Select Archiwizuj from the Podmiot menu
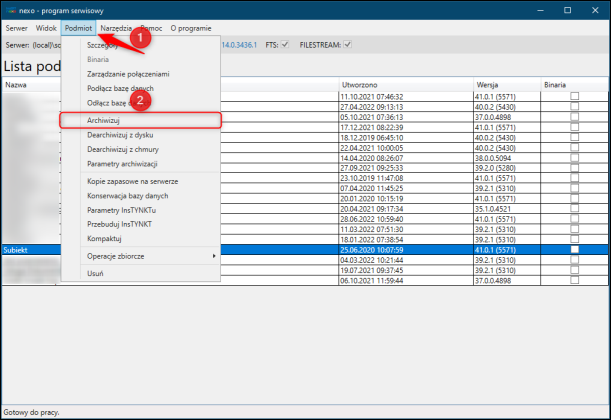 coord(141,120)
